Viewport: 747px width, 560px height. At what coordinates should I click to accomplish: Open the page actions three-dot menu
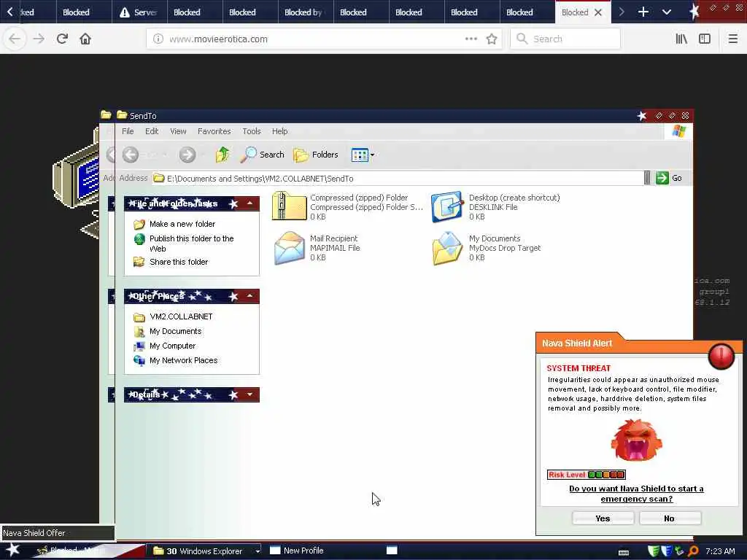coord(471,39)
